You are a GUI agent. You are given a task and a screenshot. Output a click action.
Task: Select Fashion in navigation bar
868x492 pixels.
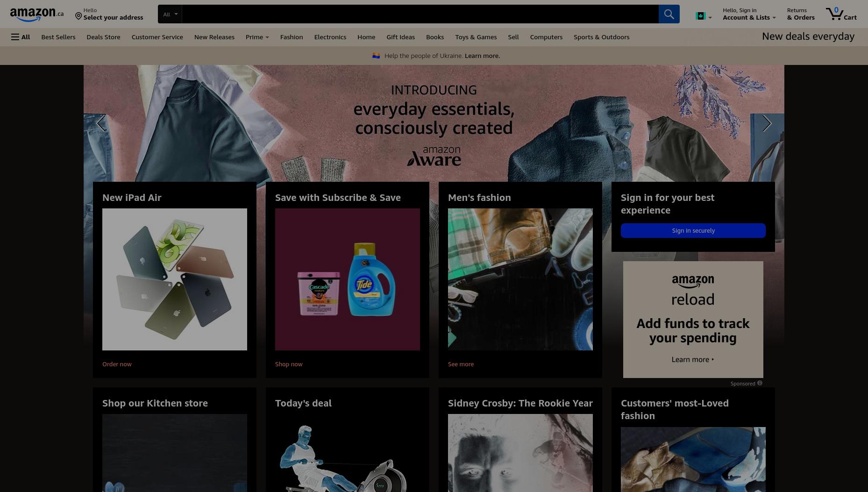click(292, 37)
